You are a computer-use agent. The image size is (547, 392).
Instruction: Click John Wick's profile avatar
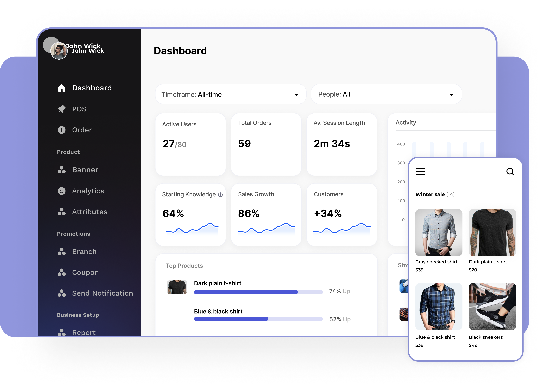pyautogui.click(x=59, y=51)
